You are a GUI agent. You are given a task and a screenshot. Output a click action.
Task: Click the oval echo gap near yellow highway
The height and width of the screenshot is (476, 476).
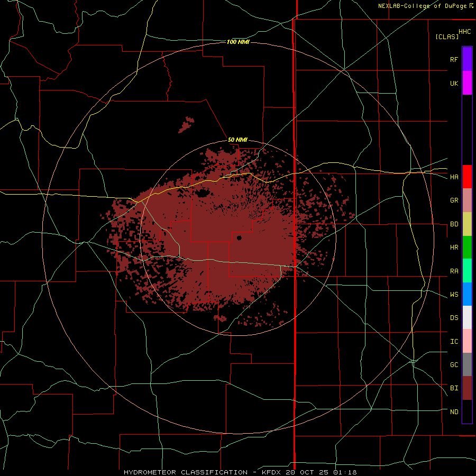203,192
